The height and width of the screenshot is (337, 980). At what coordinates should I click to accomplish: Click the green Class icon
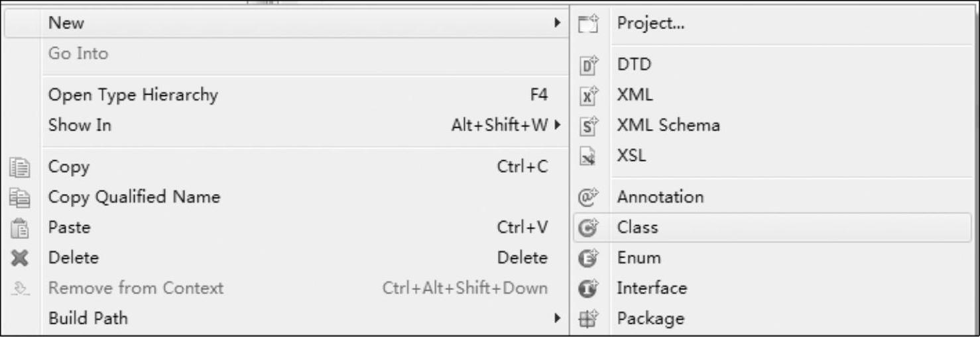[x=588, y=228]
